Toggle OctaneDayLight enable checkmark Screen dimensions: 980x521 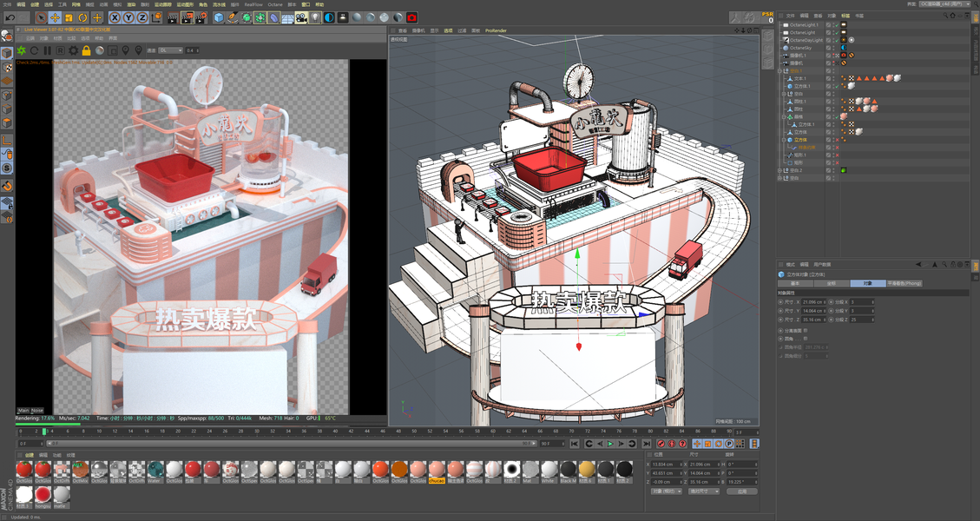click(x=836, y=40)
